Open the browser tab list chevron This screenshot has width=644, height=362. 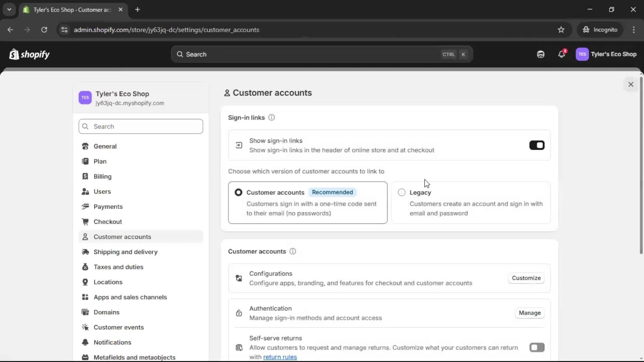(9, 9)
